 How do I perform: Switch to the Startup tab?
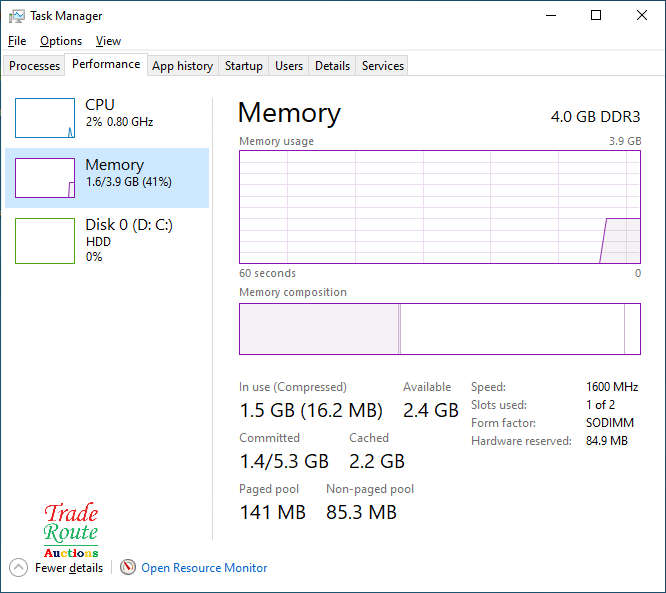pos(244,66)
